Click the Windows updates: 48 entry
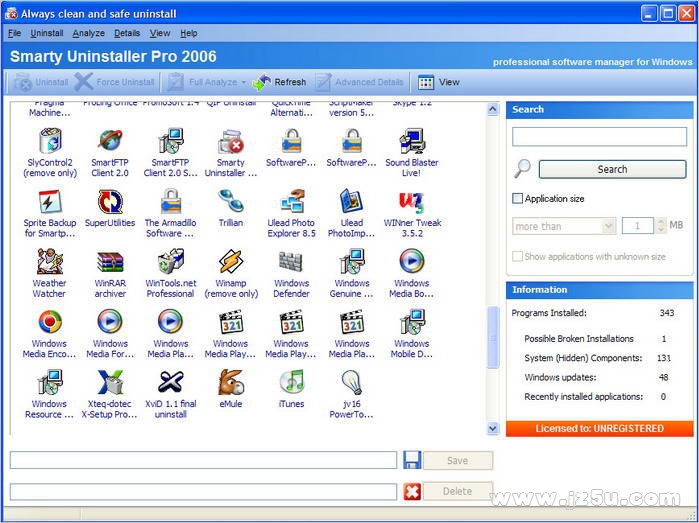Viewport: 699px width, 523px height. pyautogui.click(x=596, y=377)
